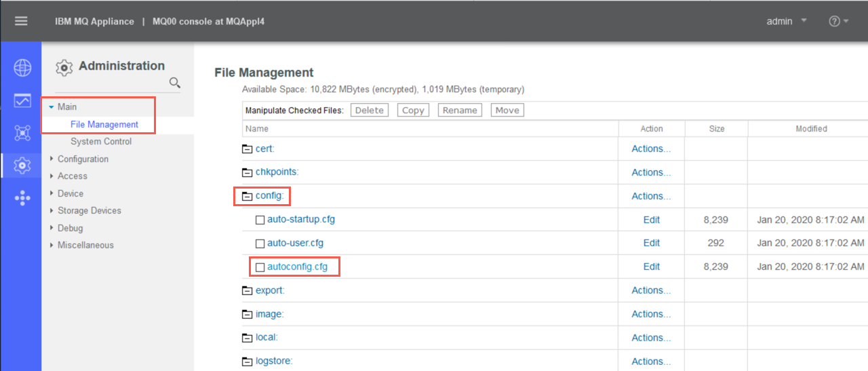Click the chkpoints: folder icon

(x=247, y=172)
